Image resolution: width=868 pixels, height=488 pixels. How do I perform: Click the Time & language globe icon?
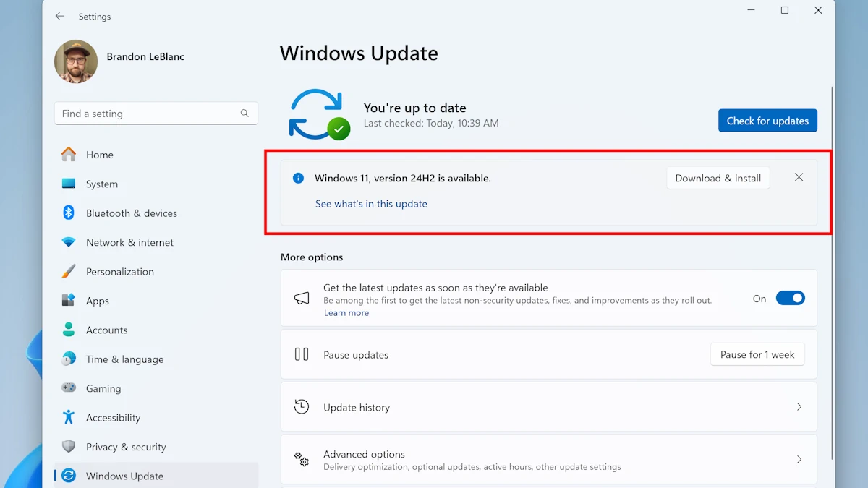tap(69, 359)
